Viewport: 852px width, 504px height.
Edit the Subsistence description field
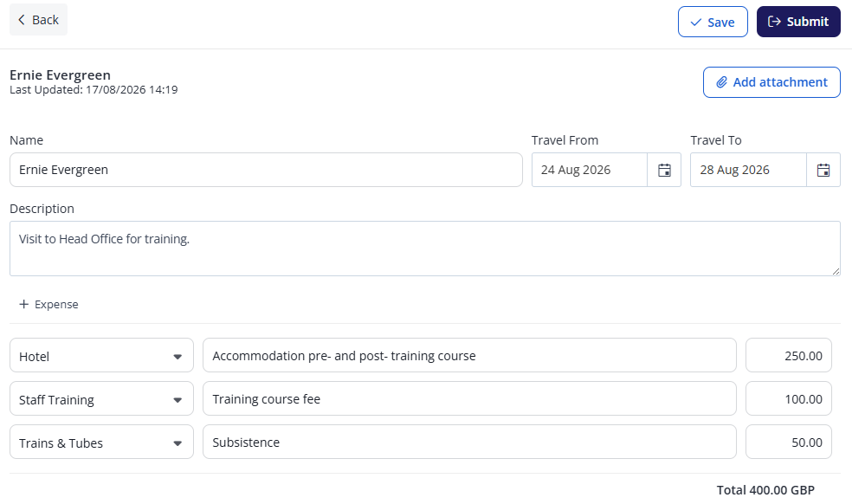[x=469, y=442]
